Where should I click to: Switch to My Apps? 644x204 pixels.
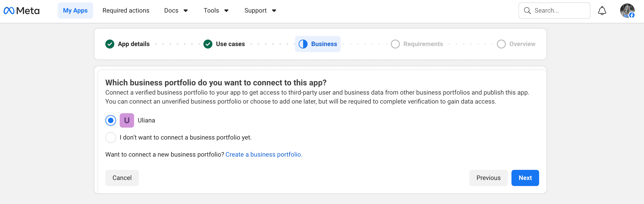pyautogui.click(x=75, y=11)
